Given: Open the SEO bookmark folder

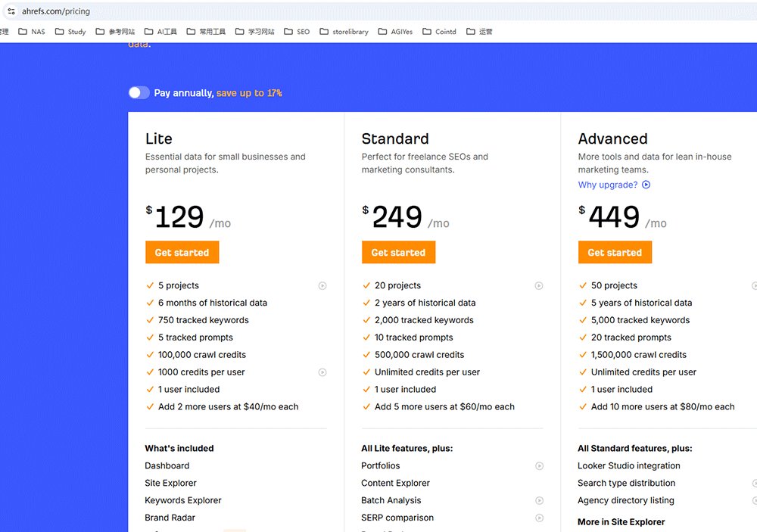Looking at the screenshot, I should click(297, 31).
